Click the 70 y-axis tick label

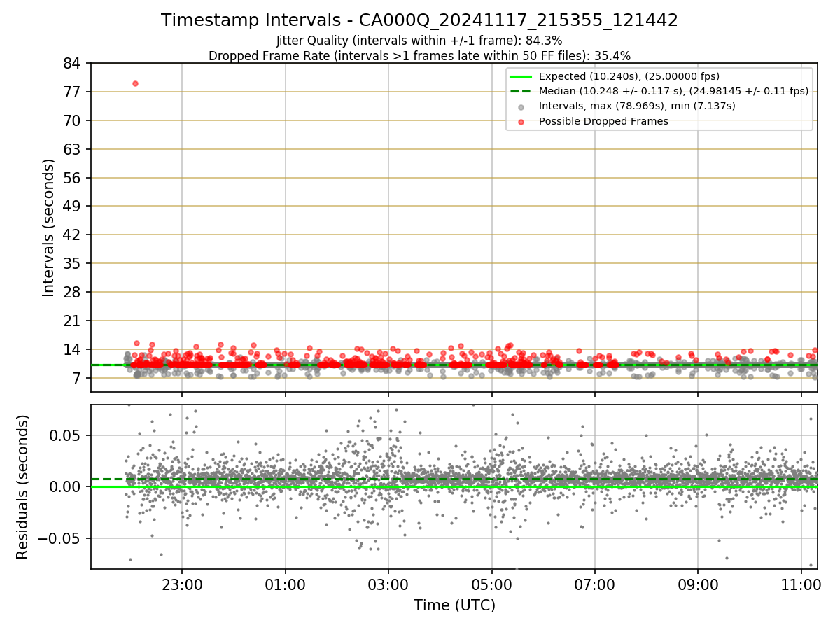click(x=73, y=120)
